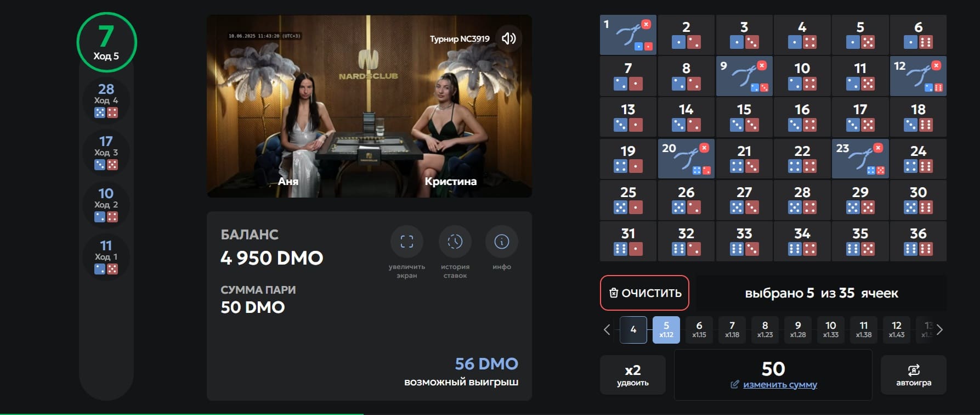Deselect cell 23 using its red X
The width and height of the screenshot is (980, 415).
878,148
